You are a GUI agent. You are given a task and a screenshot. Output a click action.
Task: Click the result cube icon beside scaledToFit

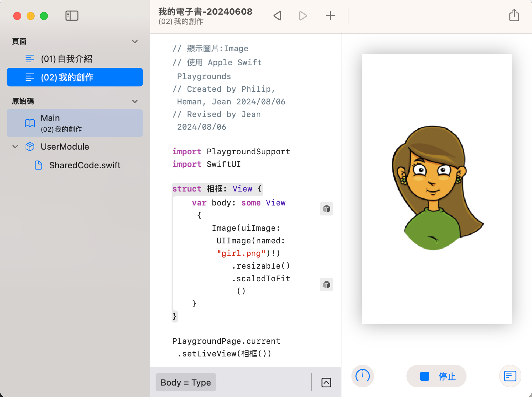click(327, 285)
